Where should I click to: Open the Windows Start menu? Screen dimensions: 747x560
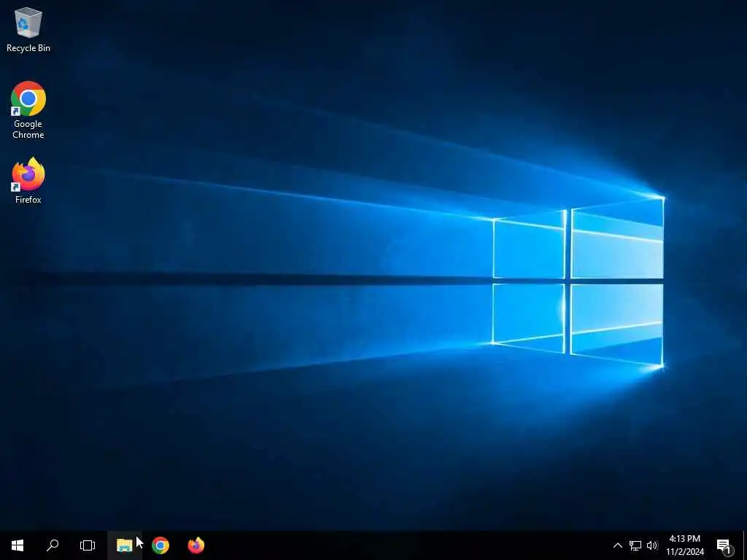pos(18,545)
